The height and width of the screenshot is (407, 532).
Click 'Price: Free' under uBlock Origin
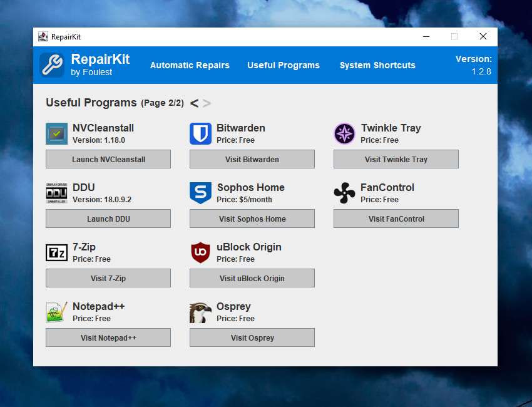pyautogui.click(x=236, y=259)
